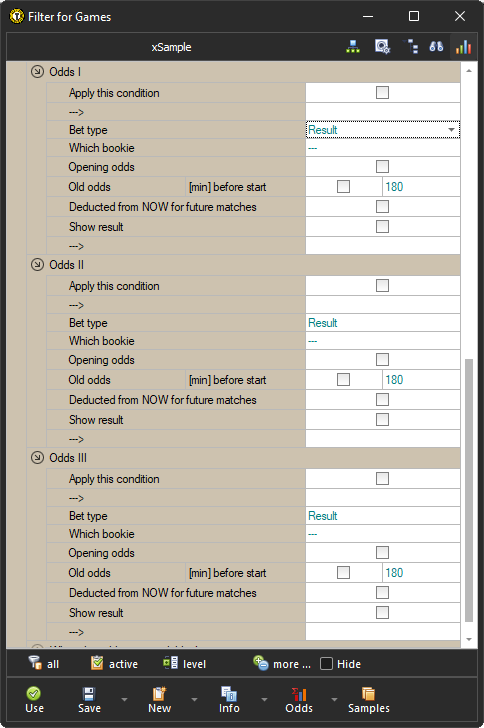Check Deducted from NOW under Odds II
Image resolution: width=484 pixels, height=728 pixels.
click(x=382, y=400)
